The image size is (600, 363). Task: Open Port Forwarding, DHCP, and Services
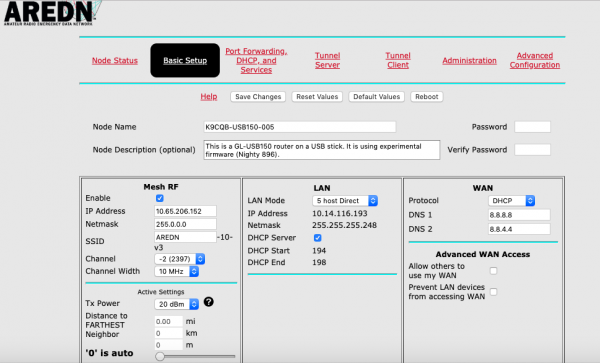pyautogui.click(x=256, y=60)
